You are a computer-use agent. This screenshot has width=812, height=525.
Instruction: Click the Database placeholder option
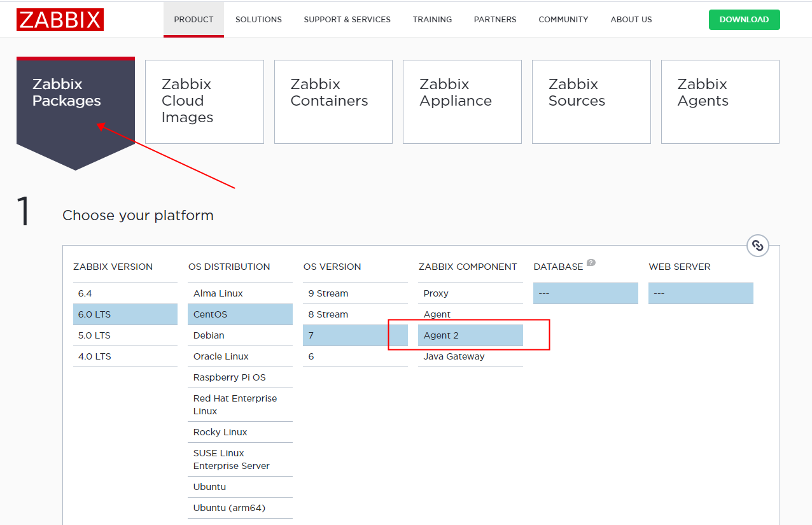[x=585, y=293]
